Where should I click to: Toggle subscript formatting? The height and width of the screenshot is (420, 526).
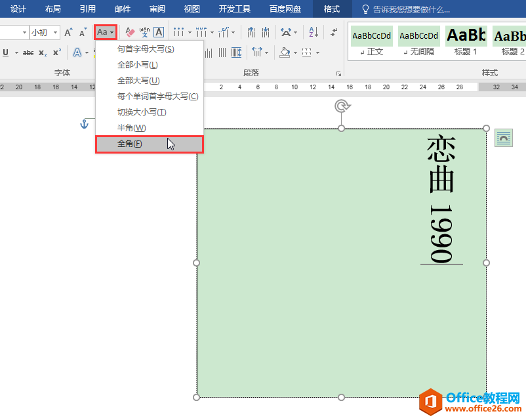[43, 52]
